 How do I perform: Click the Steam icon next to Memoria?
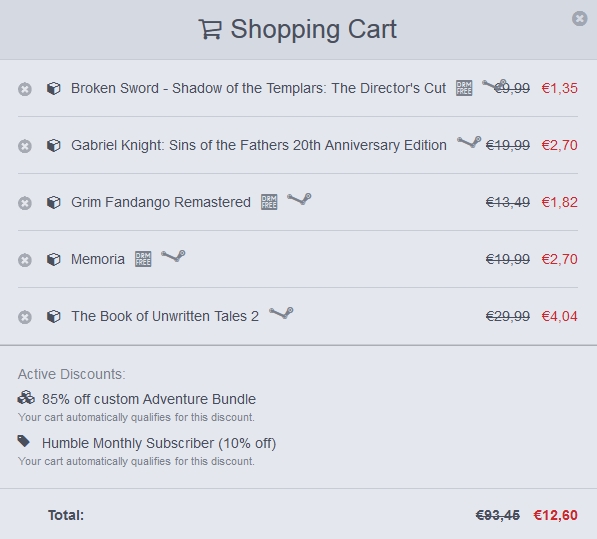[173, 256]
